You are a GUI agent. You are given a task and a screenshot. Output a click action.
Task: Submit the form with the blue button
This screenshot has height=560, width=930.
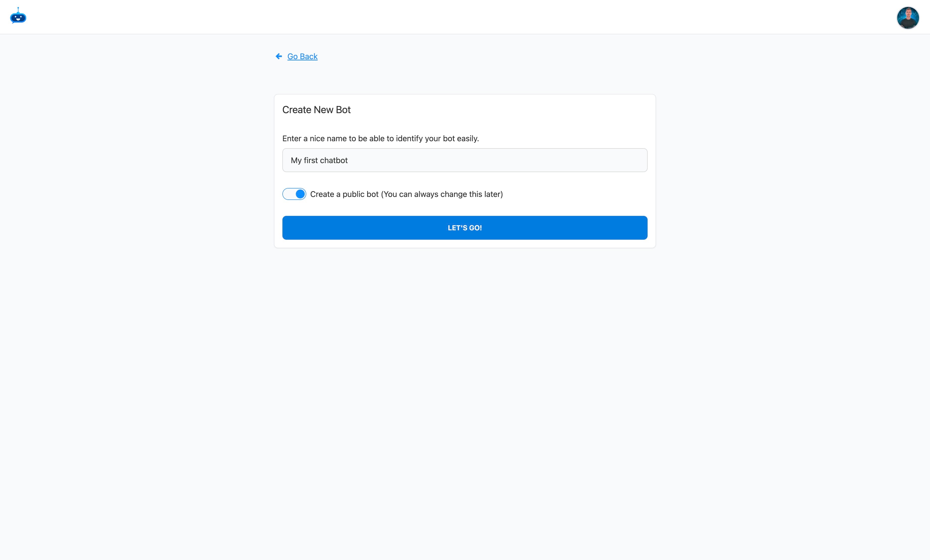pos(465,228)
